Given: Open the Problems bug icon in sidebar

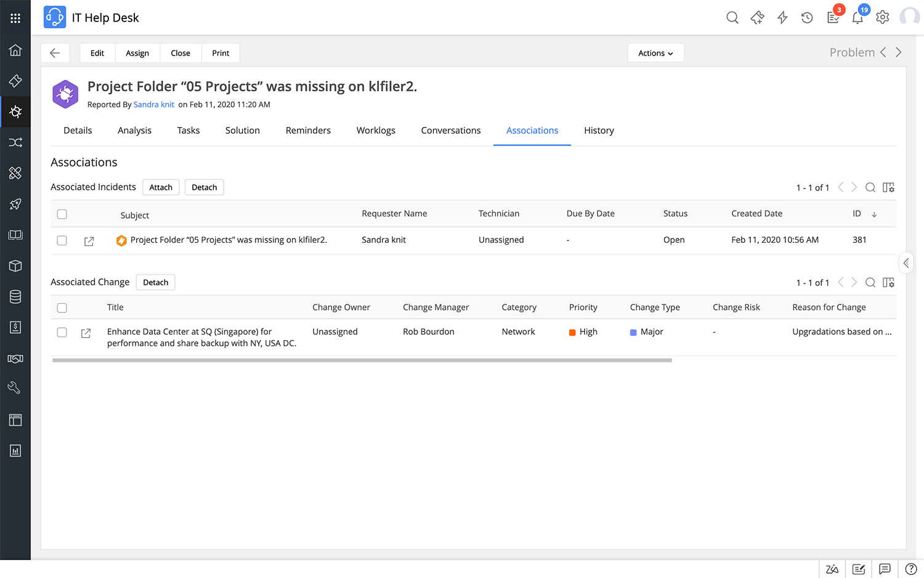Looking at the screenshot, I should (x=15, y=112).
